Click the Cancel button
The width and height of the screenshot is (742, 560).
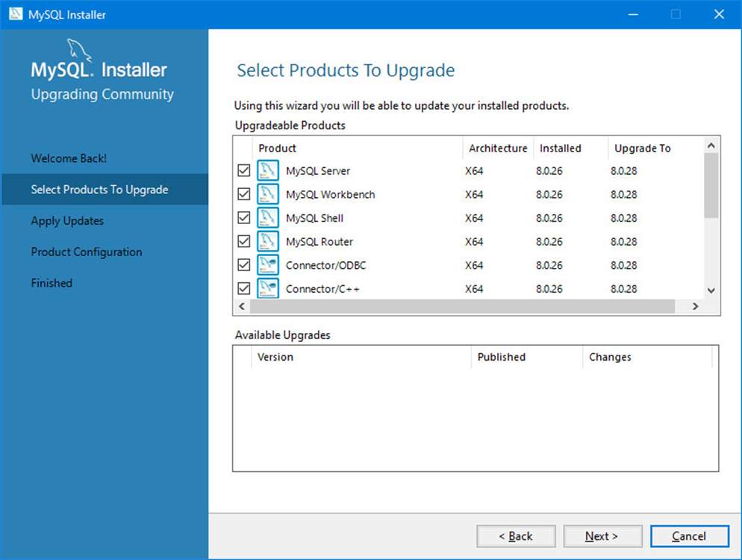coord(690,536)
